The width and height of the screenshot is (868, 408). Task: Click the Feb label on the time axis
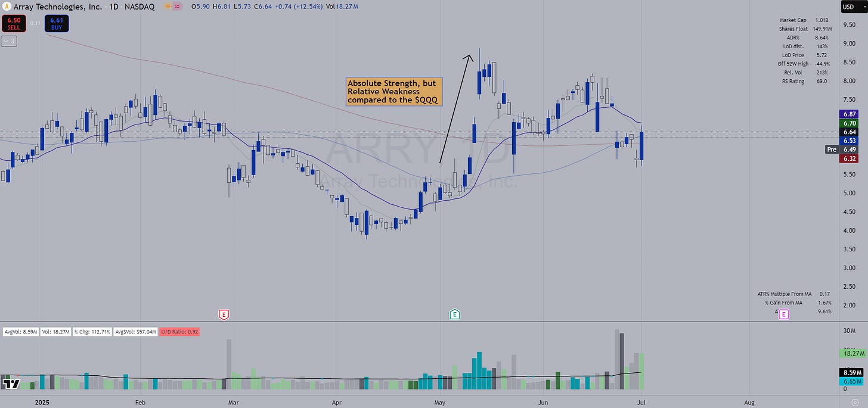(x=140, y=402)
